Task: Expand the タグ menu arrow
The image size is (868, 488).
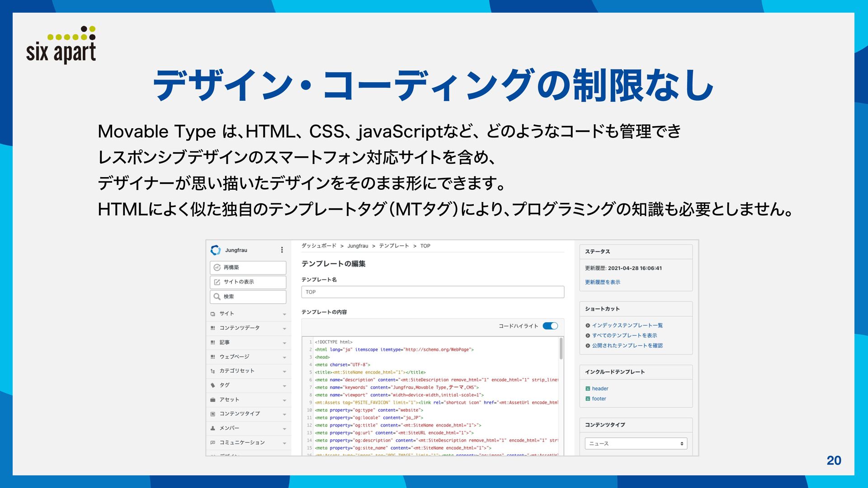Action: [x=284, y=386]
